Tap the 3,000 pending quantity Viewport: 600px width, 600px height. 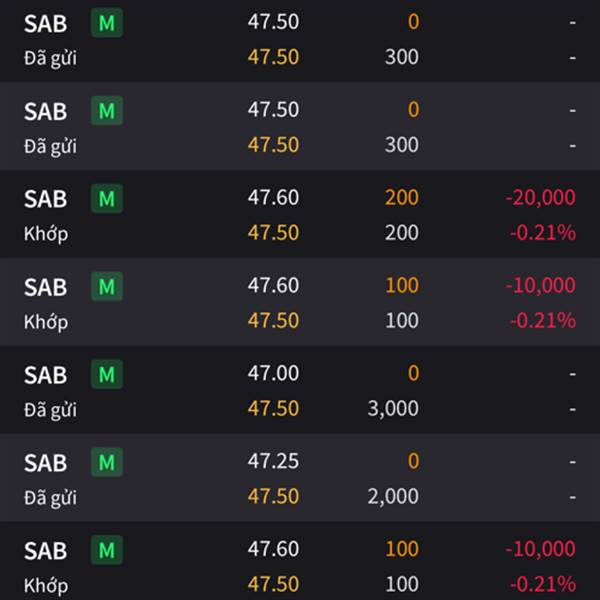[x=393, y=409]
